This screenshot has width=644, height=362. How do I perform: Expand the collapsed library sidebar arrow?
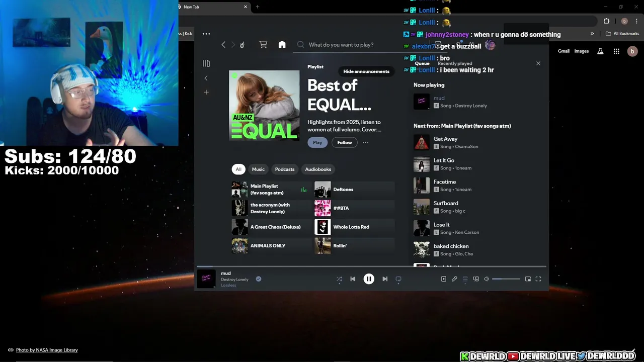(x=206, y=78)
